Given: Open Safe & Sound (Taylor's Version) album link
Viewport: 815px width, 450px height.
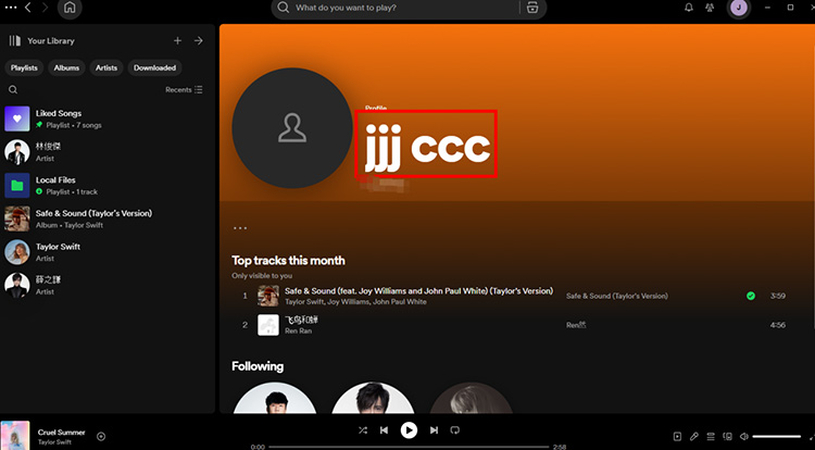Looking at the screenshot, I should 617,296.
